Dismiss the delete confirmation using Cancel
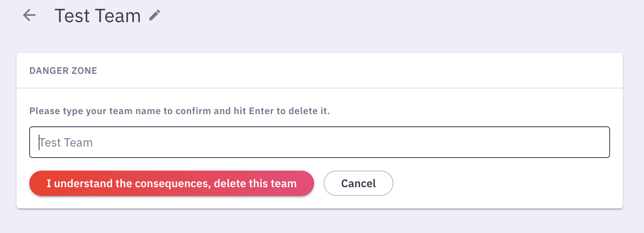 pyautogui.click(x=358, y=183)
